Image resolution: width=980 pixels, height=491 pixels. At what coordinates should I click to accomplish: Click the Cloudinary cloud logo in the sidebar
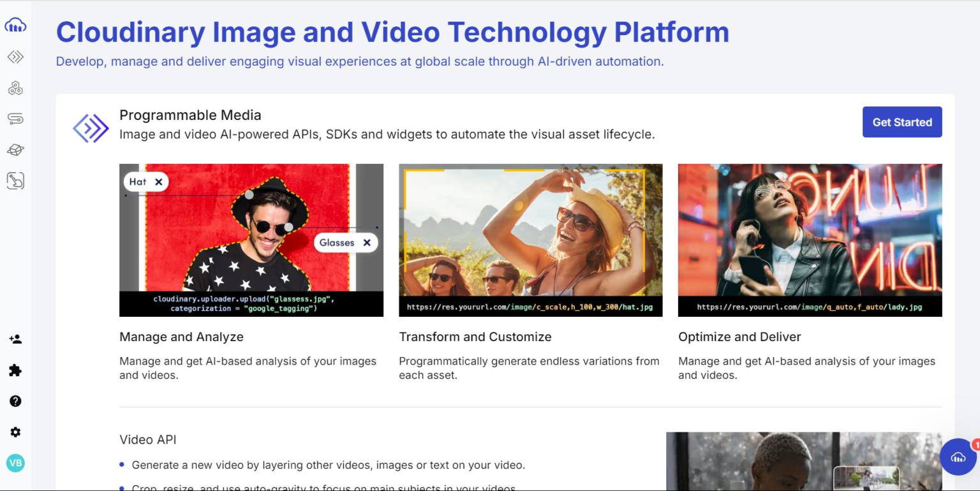click(15, 26)
